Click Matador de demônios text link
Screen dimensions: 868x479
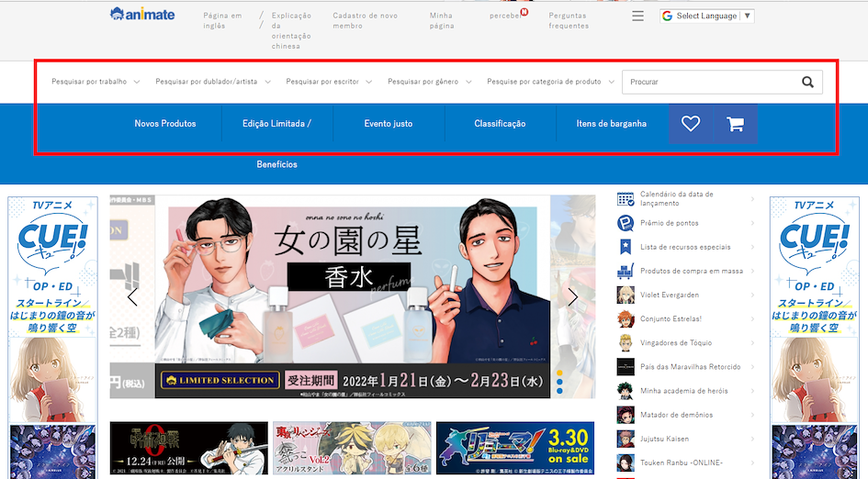coord(676,415)
